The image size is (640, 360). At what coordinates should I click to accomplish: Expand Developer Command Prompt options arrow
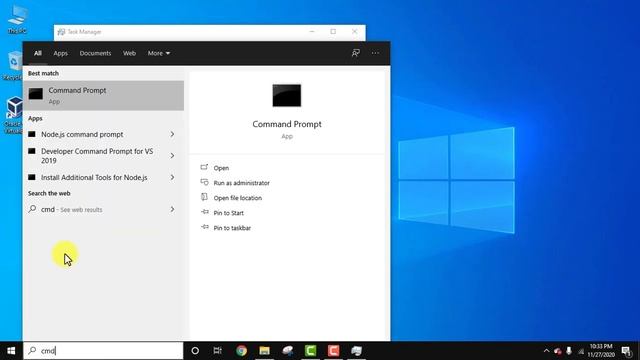(172, 156)
